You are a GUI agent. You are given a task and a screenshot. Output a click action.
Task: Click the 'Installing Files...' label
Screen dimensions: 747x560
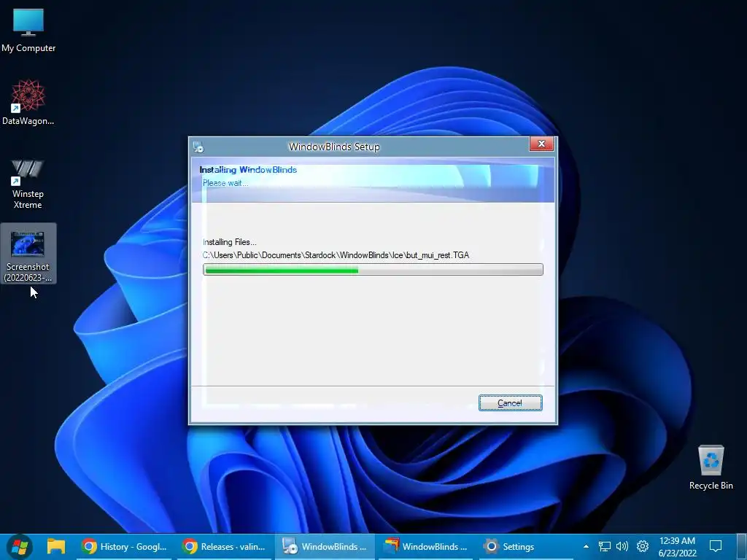230,242
